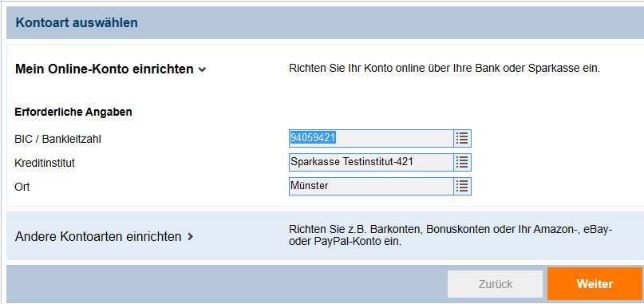The height and width of the screenshot is (304, 644).
Task: Click the orange Weiter button
Action: pos(595,284)
